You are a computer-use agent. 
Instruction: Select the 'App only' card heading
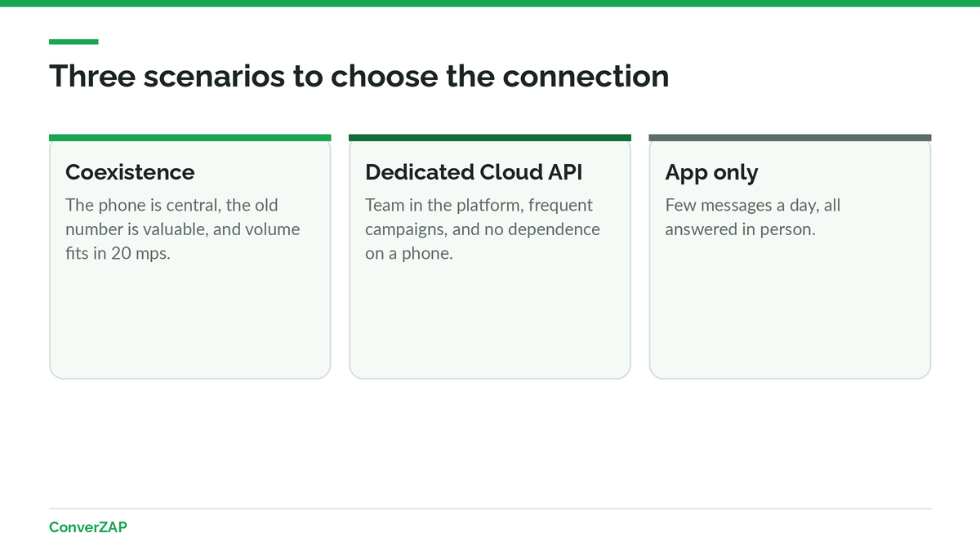tap(711, 173)
